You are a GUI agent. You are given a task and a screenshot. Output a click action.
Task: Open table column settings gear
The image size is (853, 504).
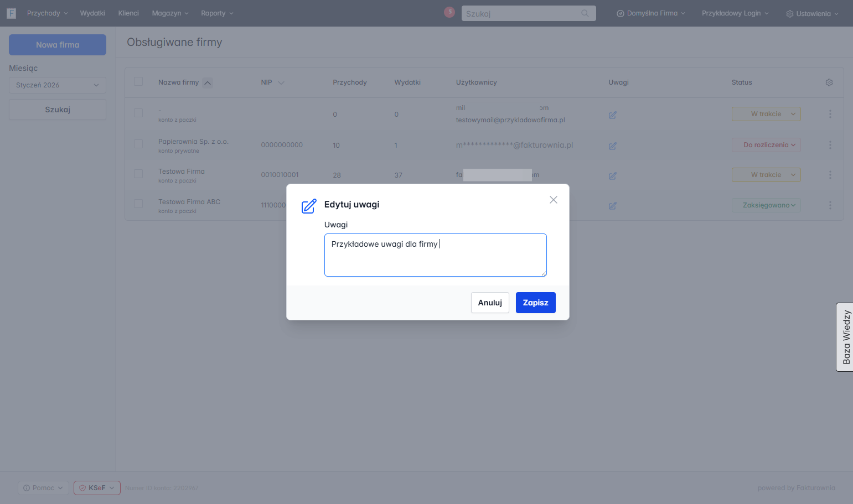[829, 82]
